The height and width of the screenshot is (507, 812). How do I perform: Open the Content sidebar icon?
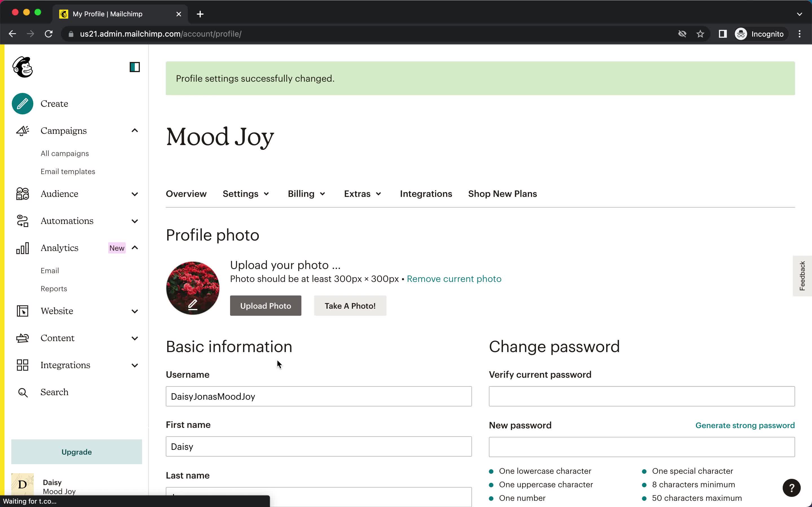point(22,337)
